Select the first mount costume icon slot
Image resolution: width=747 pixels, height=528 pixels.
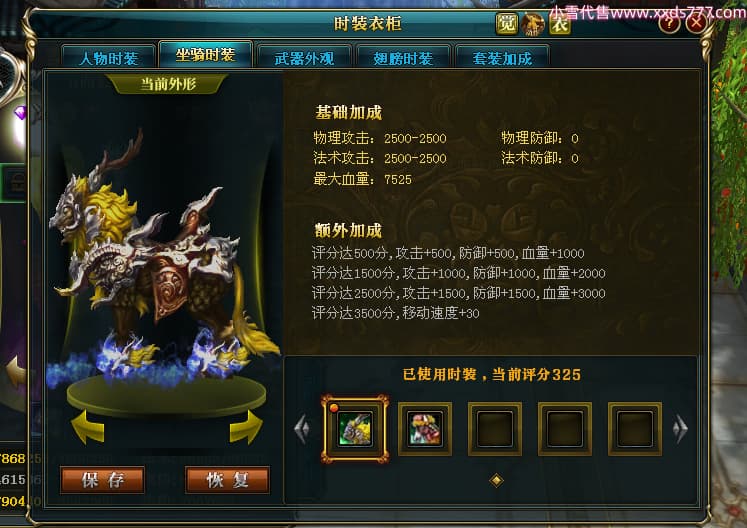[x=355, y=429]
